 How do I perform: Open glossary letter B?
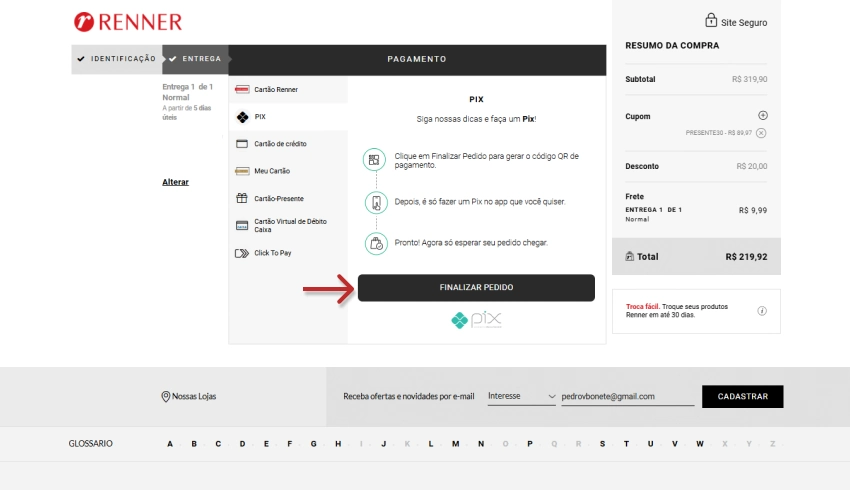point(194,444)
